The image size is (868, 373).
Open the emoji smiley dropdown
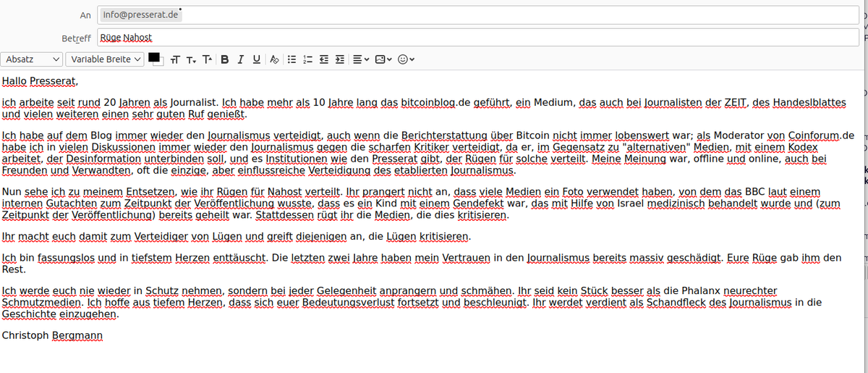coord(406,59)
